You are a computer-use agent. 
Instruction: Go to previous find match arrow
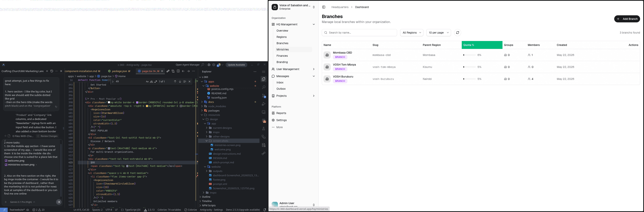point(175,82)
